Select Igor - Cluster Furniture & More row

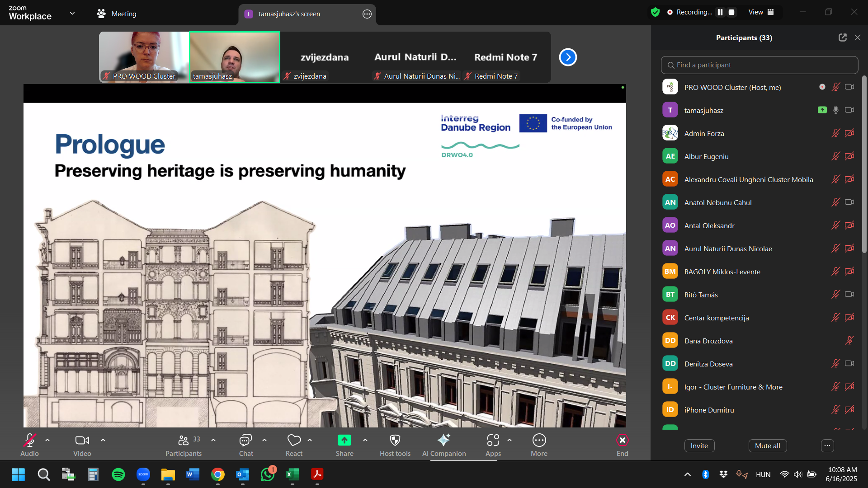759,387
